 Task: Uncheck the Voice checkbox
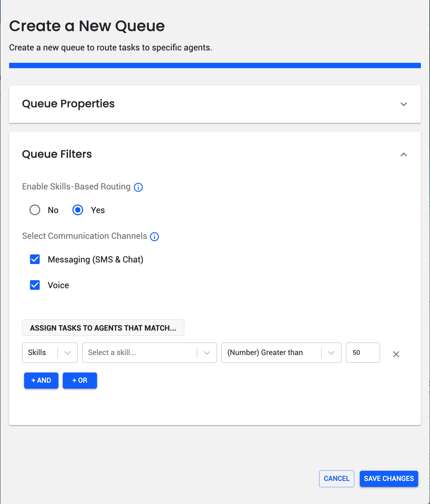[35, 285]
